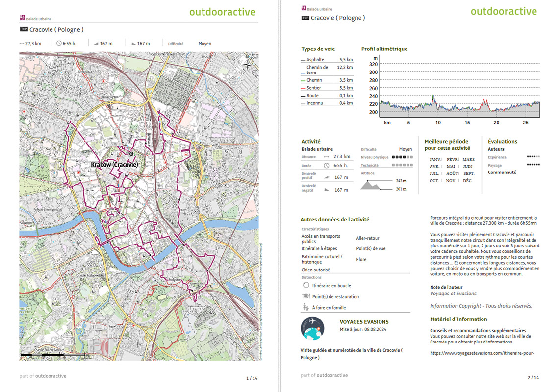Click the VOYAGES EVASIONS author name

[364, 322]
